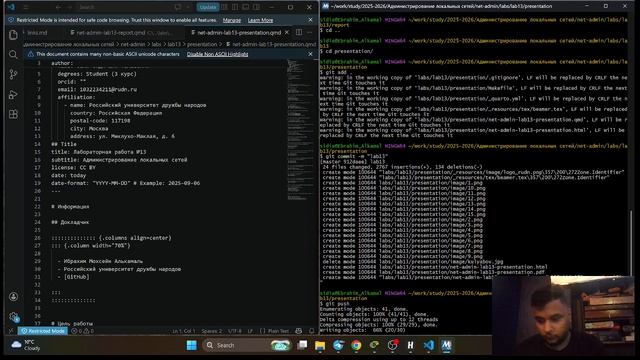640x360 pixels.
Task: Click the '# Информация' heading line
Action: 70,207
